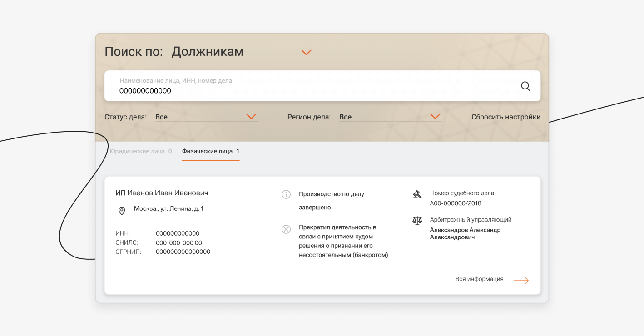This screenshot has width=644, height=336.
Task: Click the СНИЛС value 000-000-000 00
Action: click(179, 242)
